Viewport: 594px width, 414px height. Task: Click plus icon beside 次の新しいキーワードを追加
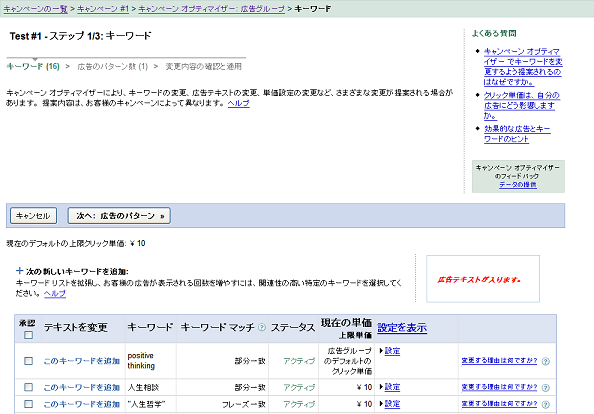[20, 271]
